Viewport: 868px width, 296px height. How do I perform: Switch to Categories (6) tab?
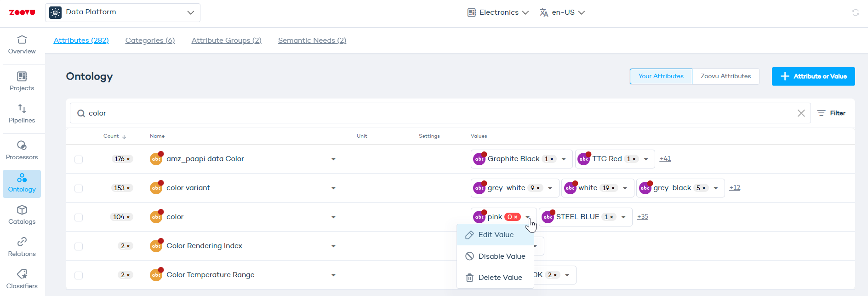[150, 41]
